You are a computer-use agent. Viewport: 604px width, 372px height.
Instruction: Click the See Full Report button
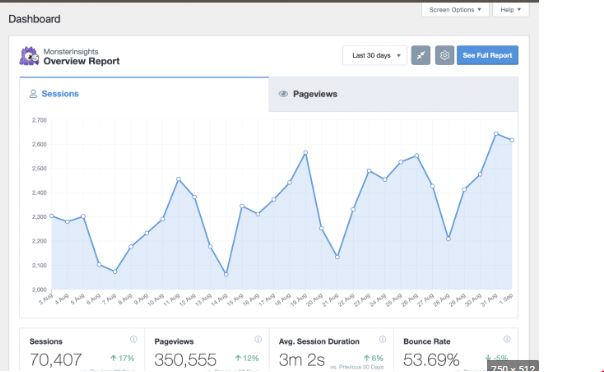click(487, 55)
